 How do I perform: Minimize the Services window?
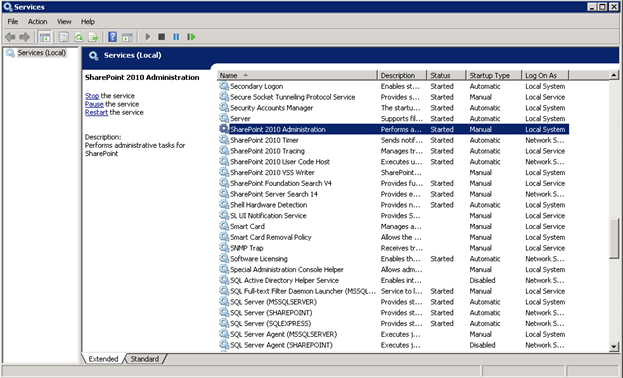tap(592, 7)
